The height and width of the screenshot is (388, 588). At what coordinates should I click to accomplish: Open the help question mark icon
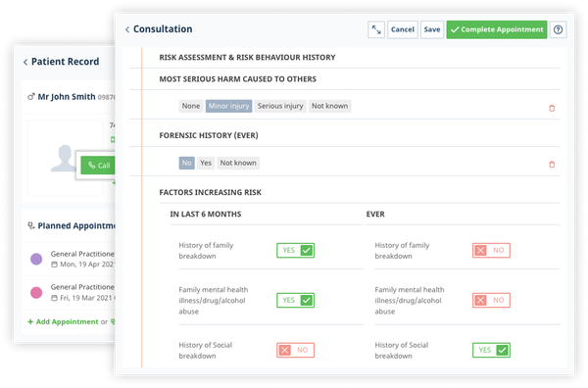tap(558, 29)
